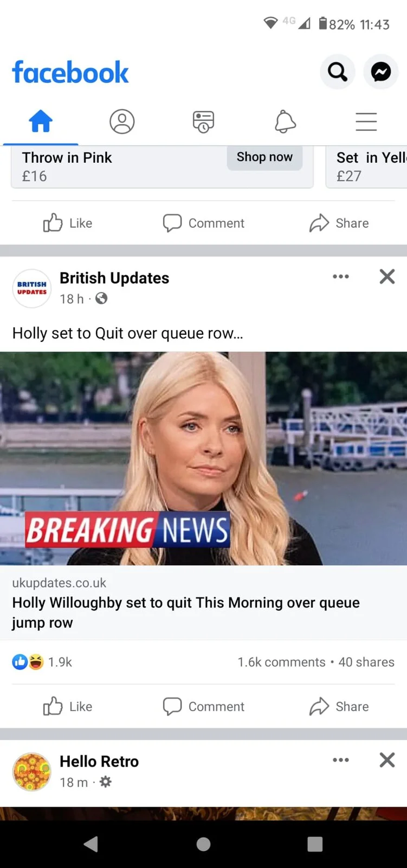Share the product ad post
407x868 pixels.
pyautogui.click(x=339, y=223)
